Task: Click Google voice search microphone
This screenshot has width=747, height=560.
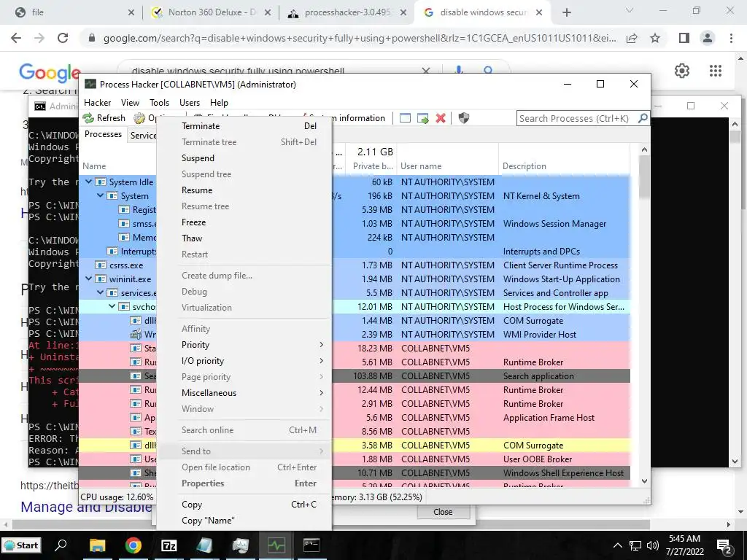Action: tap(459, 71)
